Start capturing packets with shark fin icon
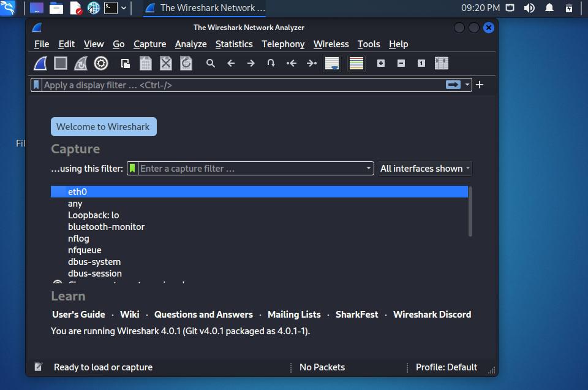Viewport: 588px width, 390px height. (40, 63)
